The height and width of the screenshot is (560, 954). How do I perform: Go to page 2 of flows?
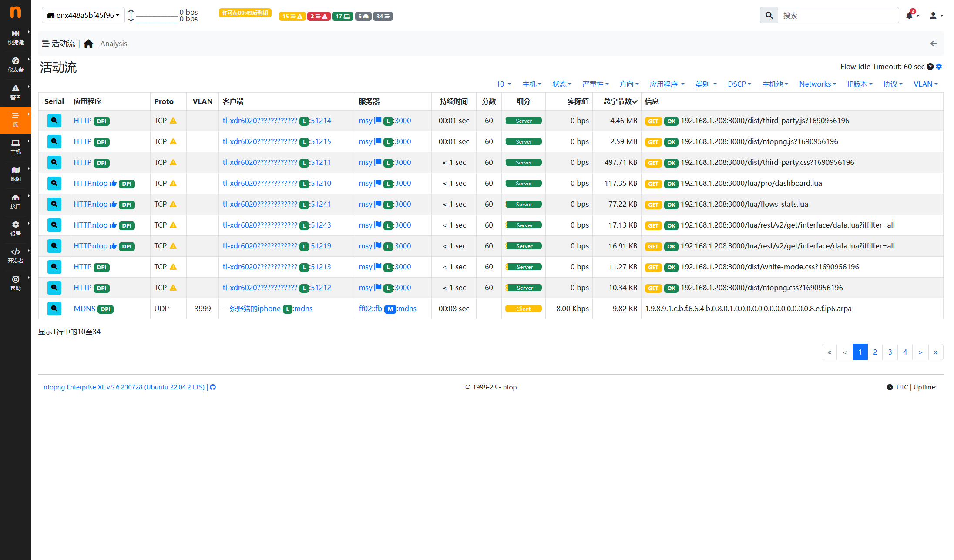[875, 352]
